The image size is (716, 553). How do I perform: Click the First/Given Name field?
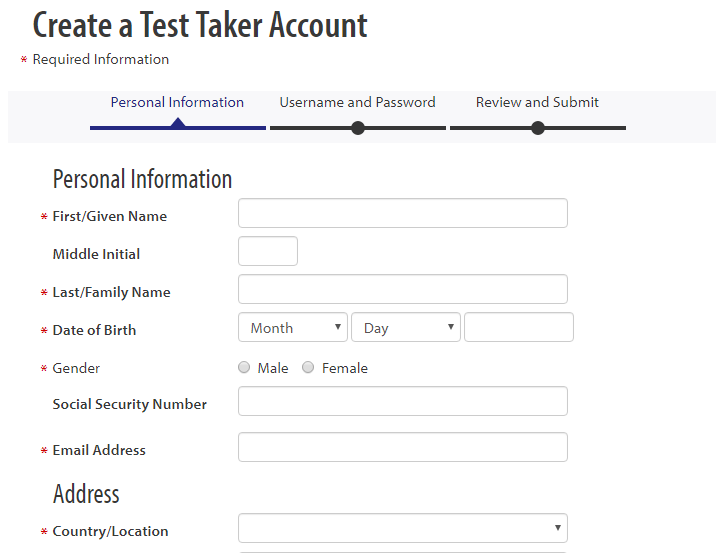pos(403,213)
